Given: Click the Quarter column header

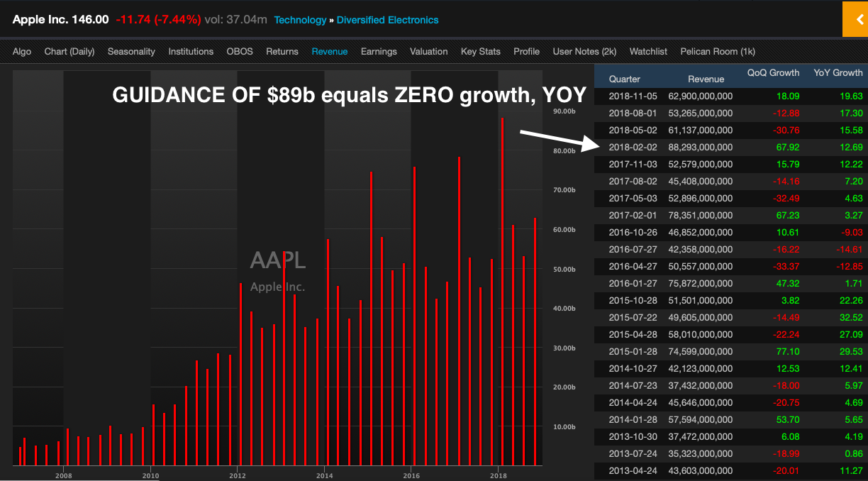Looking at the screenshot, I should (625, 79).
